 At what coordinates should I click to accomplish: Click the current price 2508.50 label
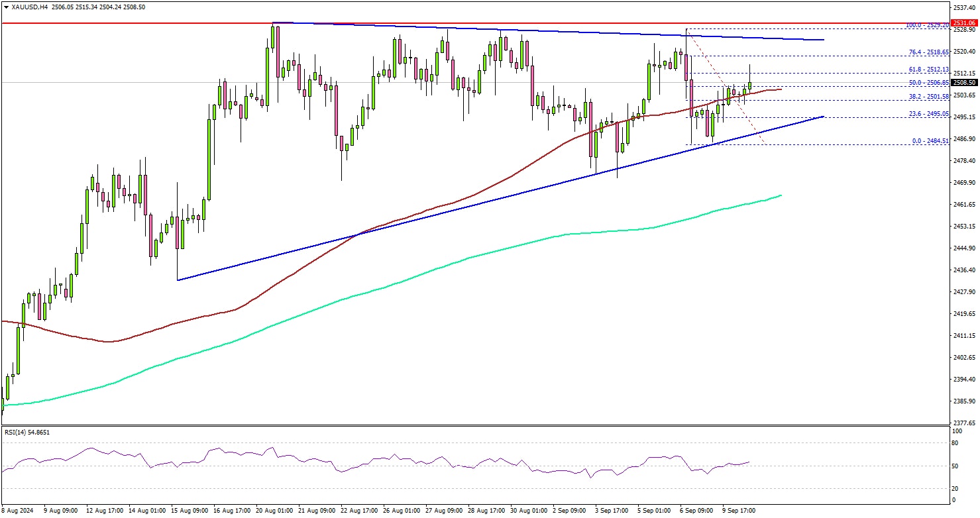pyautogui.click(x=961, y=83)
